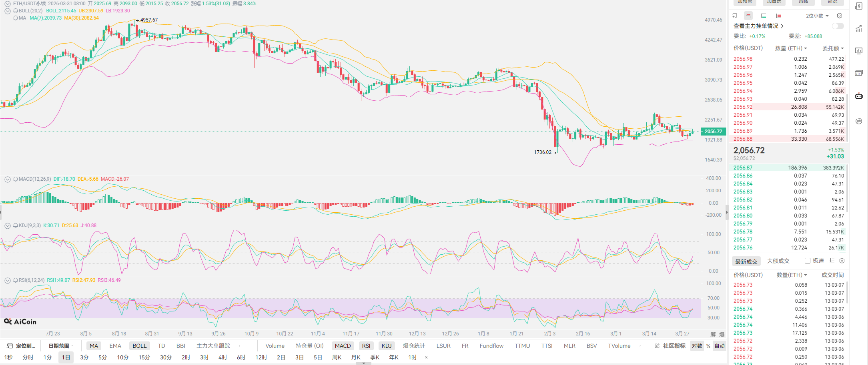This screenshot has width=868, height=365.
Task: Check the 极速 checkbox
Action: point(808,261)
